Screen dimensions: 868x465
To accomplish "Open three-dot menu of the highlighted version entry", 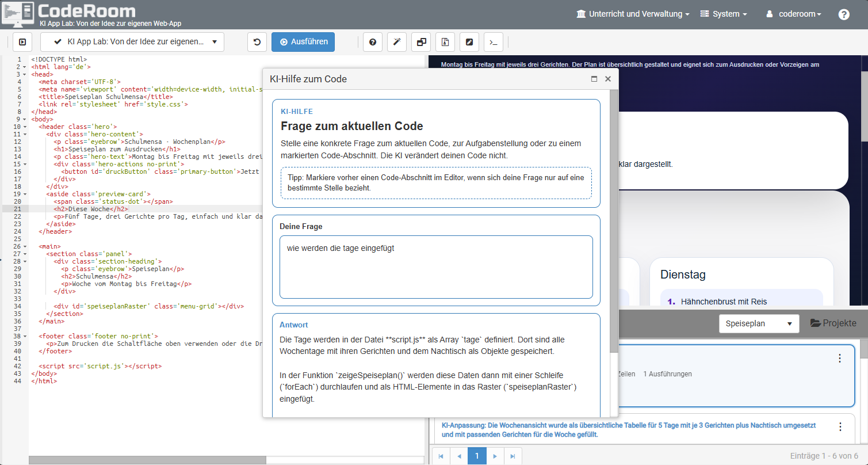I will click(x=839, y=359).
